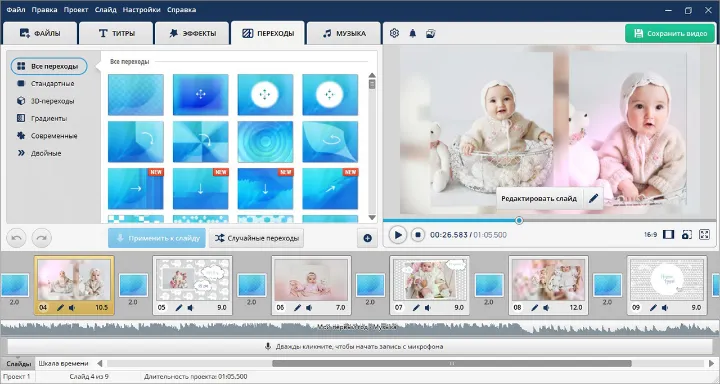
Task: Open the Проект menu
Action: (76, 9)
